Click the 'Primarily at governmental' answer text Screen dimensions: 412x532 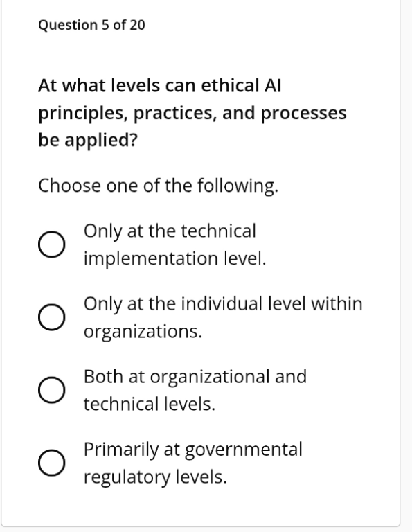tap(193, 450)
